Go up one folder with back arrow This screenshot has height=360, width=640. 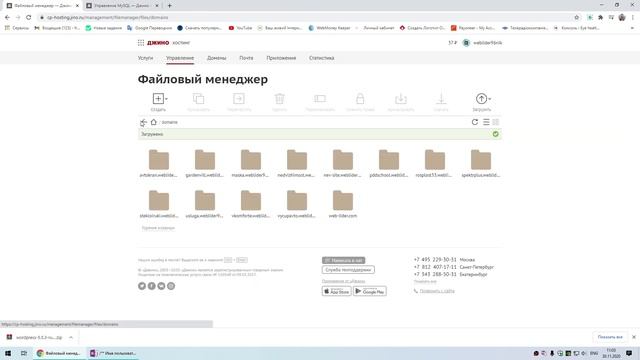pos(143,122)
